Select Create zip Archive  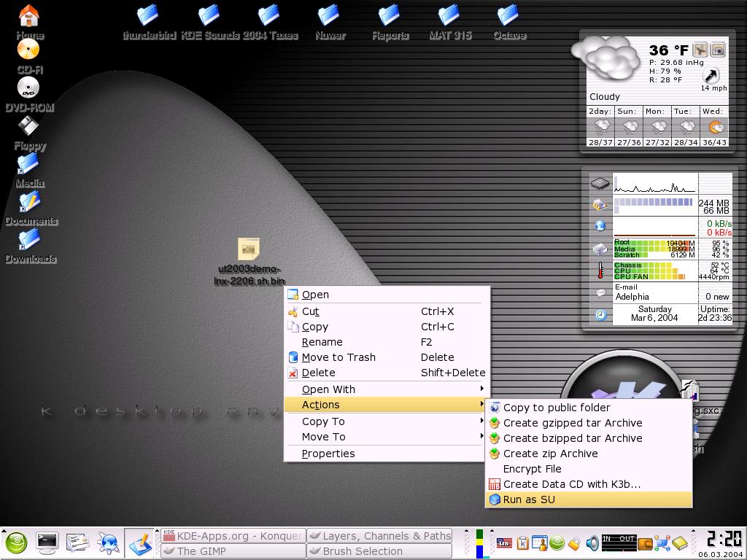coord(589,454)
